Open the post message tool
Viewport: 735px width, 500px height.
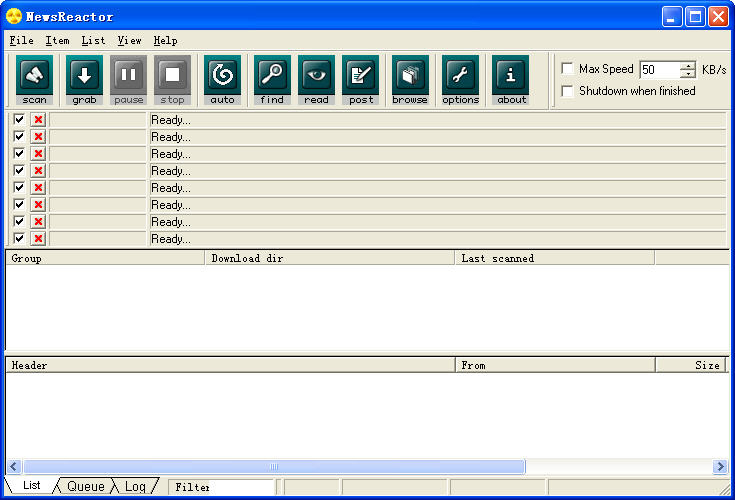coord(360,80)
